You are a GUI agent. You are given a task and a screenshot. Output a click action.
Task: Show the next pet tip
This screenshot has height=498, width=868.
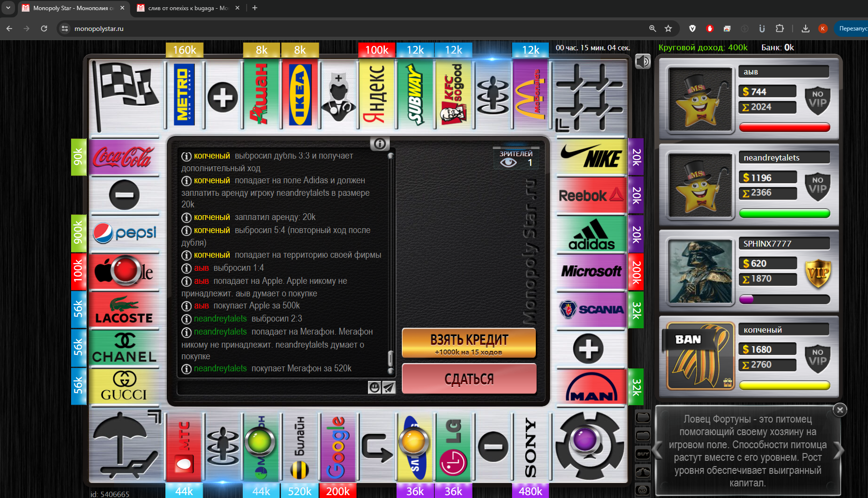tap(839, 450)
